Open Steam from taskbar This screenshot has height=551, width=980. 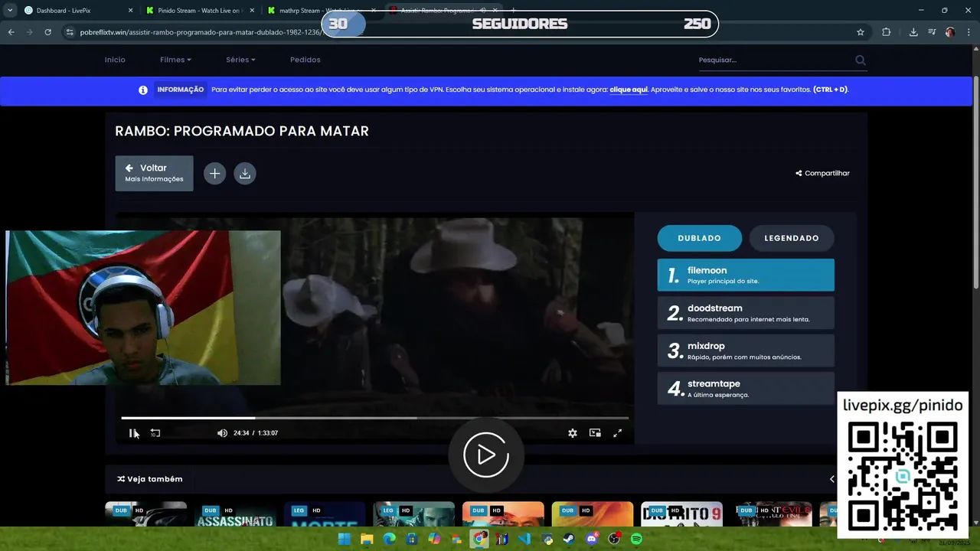[x=569, y=539]
